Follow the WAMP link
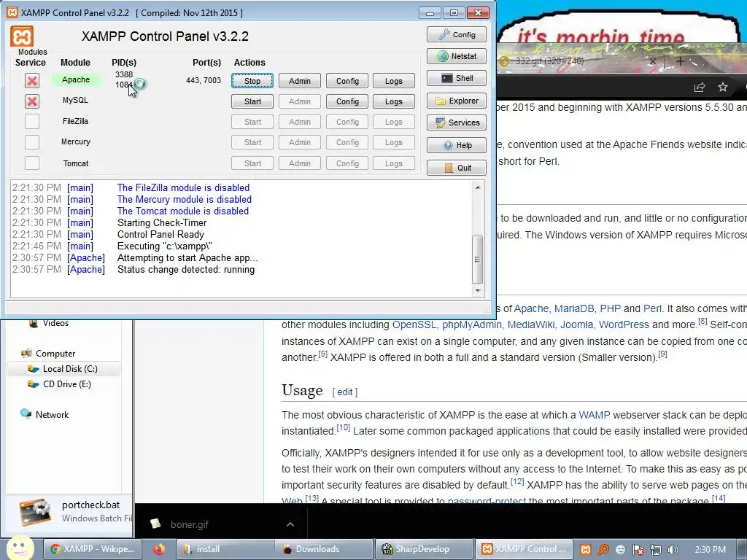This screenshot has width=747, height=560. (594, 415)
